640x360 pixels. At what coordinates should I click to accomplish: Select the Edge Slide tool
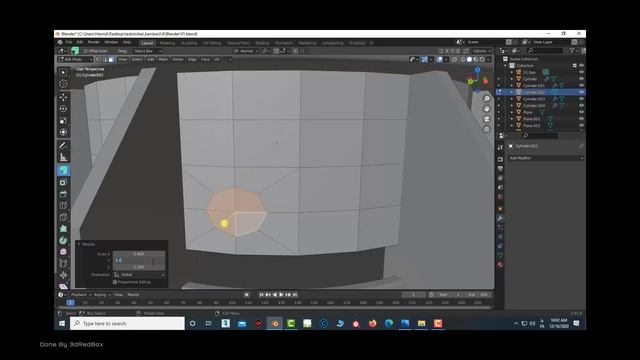point(63,264)
